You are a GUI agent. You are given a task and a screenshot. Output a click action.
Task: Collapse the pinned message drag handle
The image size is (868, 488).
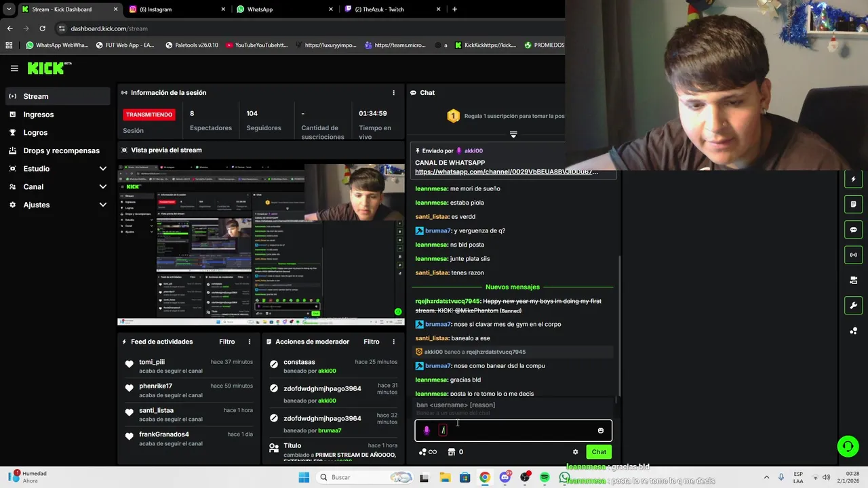tap(513, 135)
